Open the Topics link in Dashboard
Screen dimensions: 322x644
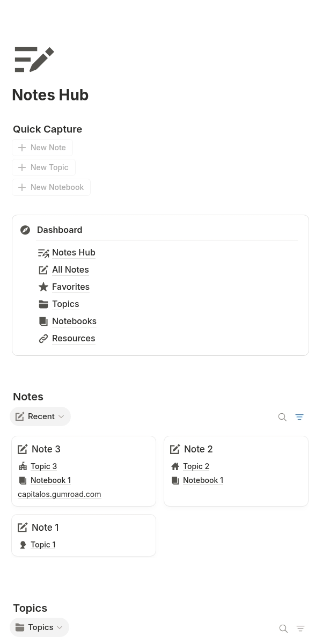click(65, 304)
